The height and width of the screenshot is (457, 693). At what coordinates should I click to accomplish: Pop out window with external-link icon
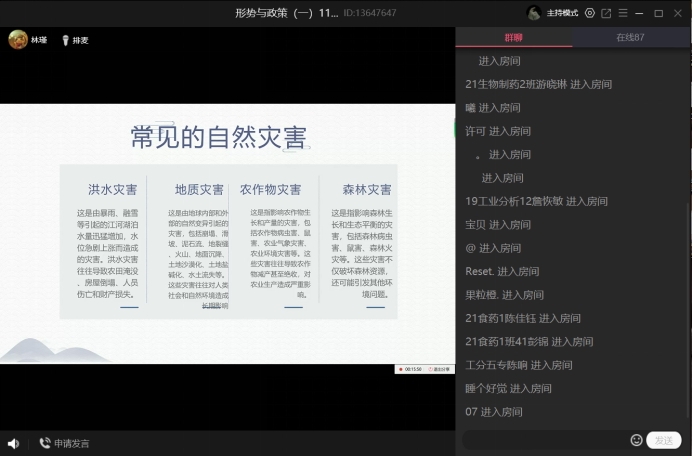(x=606, y=13)
